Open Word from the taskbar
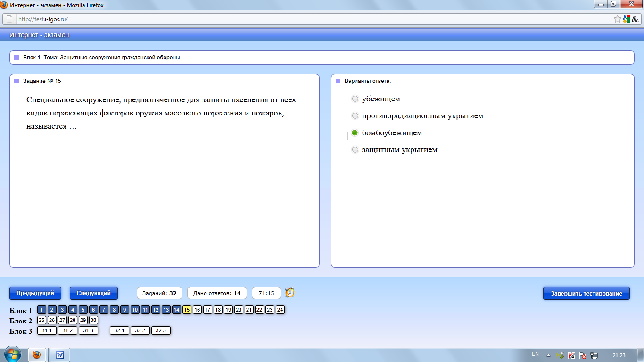 [x=60, y=354]
